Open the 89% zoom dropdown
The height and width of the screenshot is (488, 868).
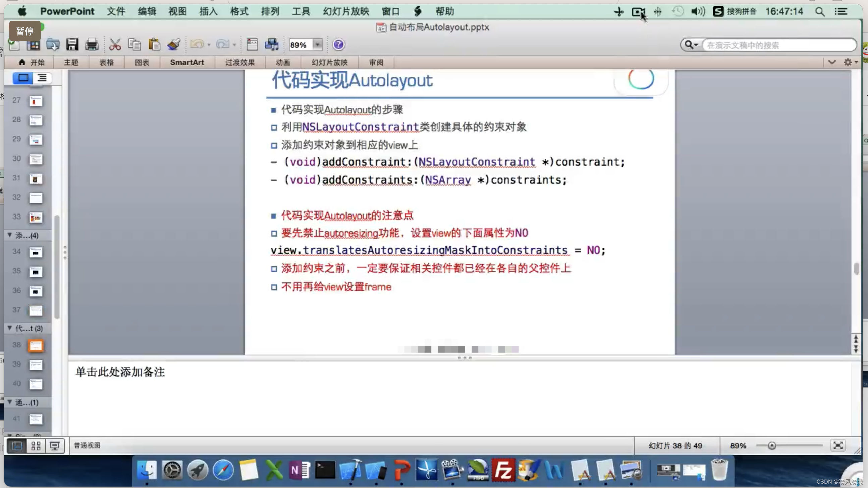pyautogui.click(x=317, y=45)
